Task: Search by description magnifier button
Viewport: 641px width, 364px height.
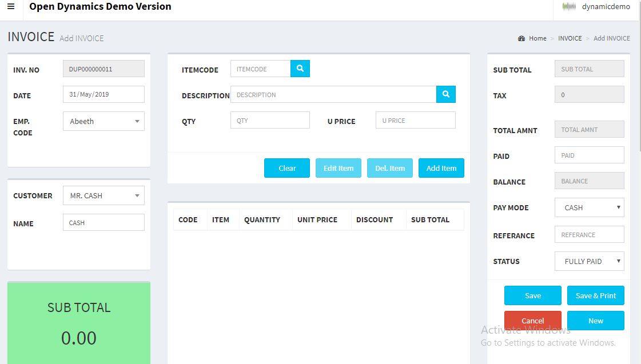Action: pos(445,94)
